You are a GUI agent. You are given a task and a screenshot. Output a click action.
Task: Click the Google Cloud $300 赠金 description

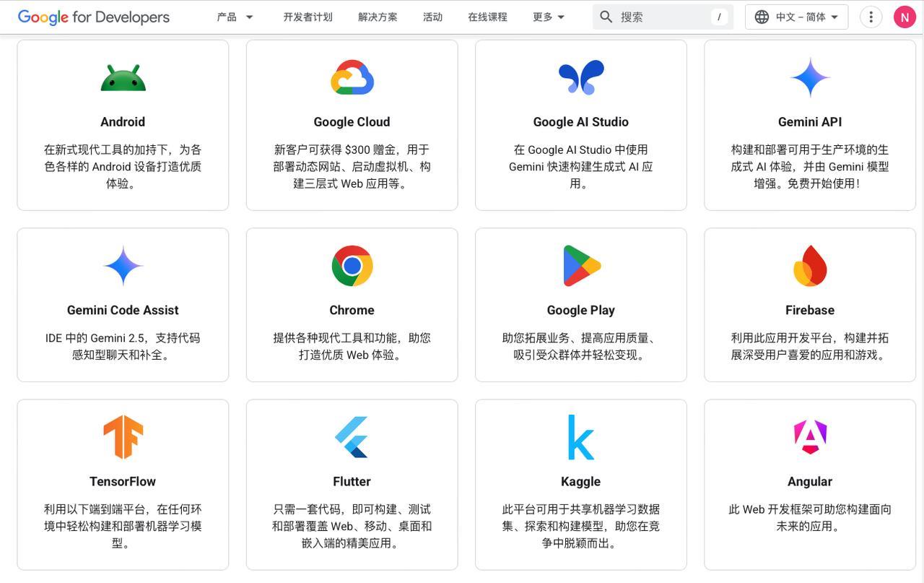click(x=352, y=167)
